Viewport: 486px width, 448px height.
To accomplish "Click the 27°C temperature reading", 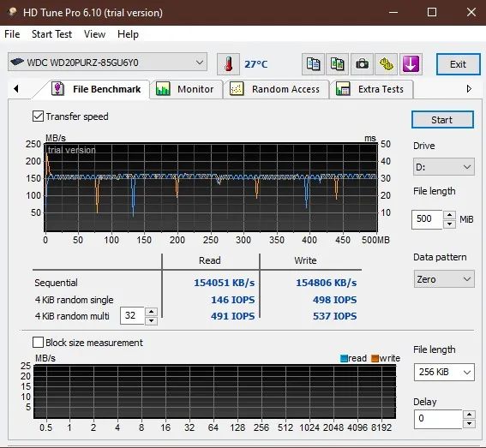I will (256, 64).
